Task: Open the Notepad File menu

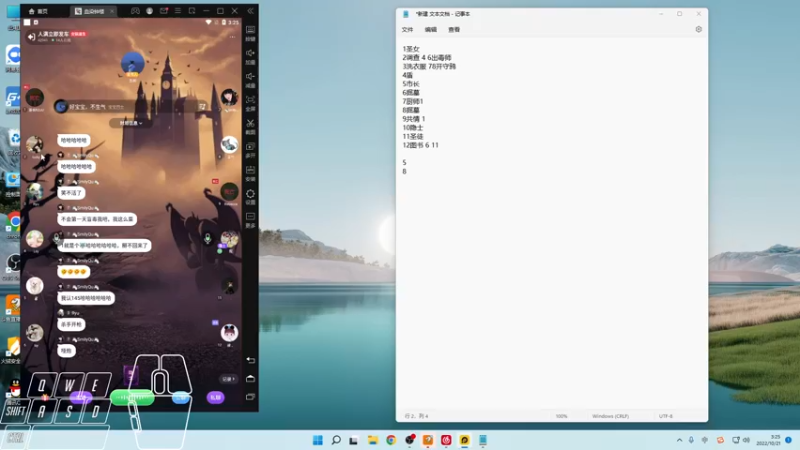Action: [407, 30]
